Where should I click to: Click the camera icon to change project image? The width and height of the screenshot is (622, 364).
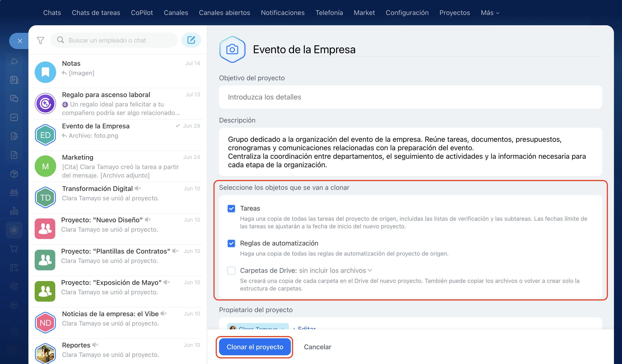pyautogui.click(x=232, y=49)
